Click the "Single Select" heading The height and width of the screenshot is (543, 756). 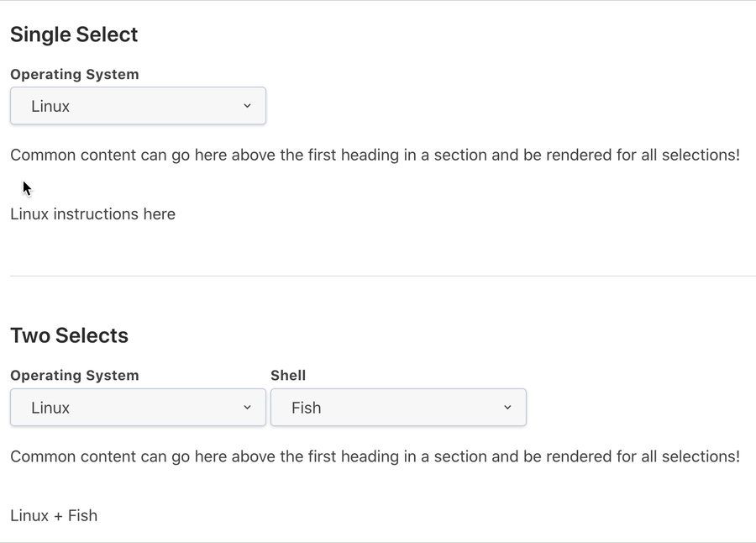74,34
